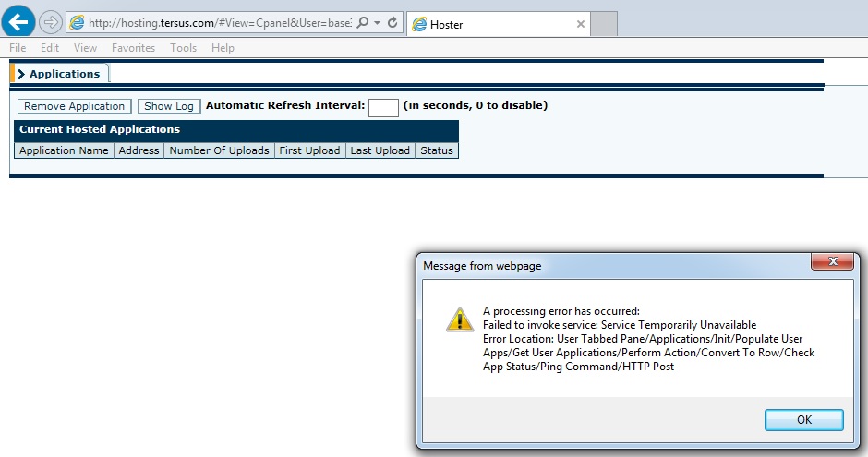
Task: Open a new blank tab
Action: tap(603, 24)
